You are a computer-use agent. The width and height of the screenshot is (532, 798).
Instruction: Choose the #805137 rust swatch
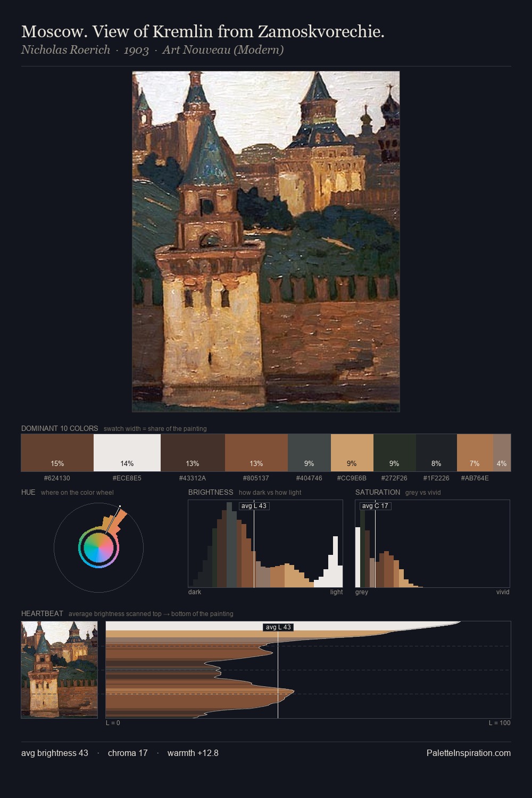pos(256,453)
